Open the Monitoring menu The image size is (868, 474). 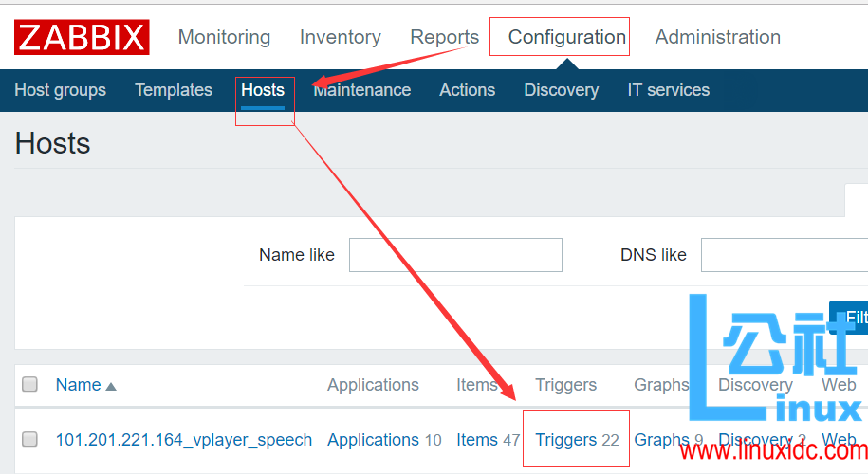coord(224,37)
